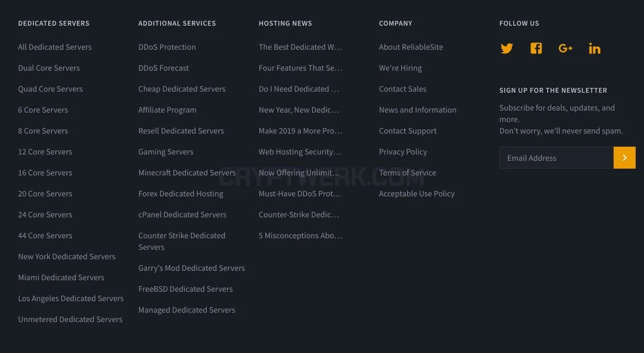Open Web Hosting Security news article

coord(300,152)
